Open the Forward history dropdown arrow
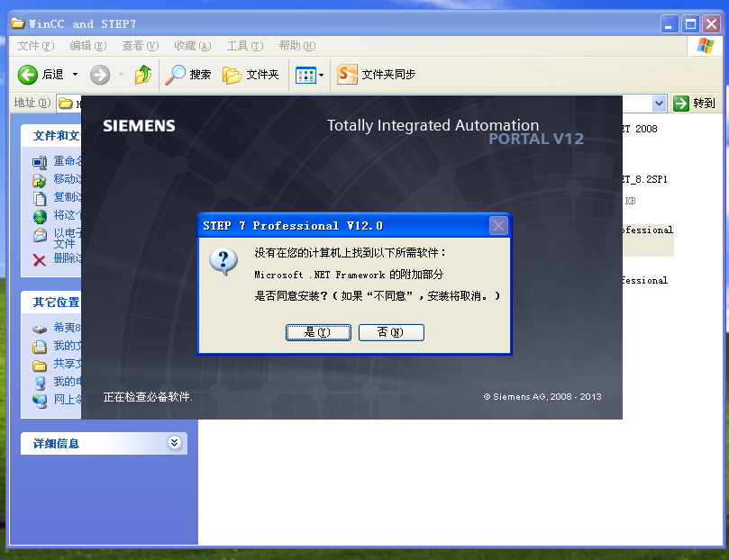This screenshot has width=729, height=560. (x=121, y=75)
